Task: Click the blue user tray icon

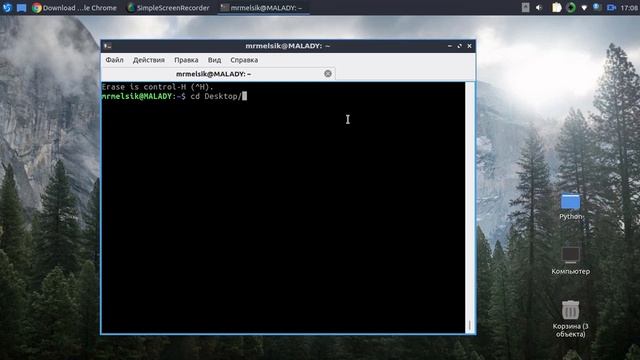Action: click(x=597, y=7)
